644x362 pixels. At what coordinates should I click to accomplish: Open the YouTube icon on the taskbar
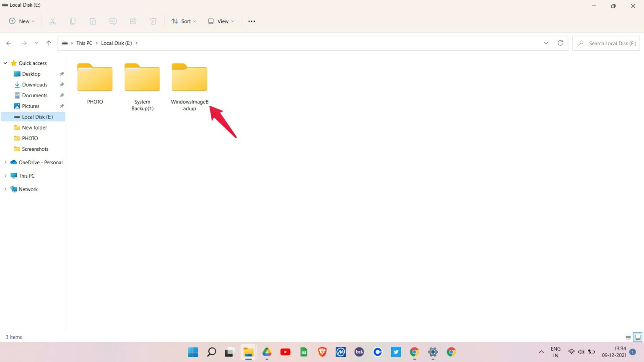coord(285,352)
